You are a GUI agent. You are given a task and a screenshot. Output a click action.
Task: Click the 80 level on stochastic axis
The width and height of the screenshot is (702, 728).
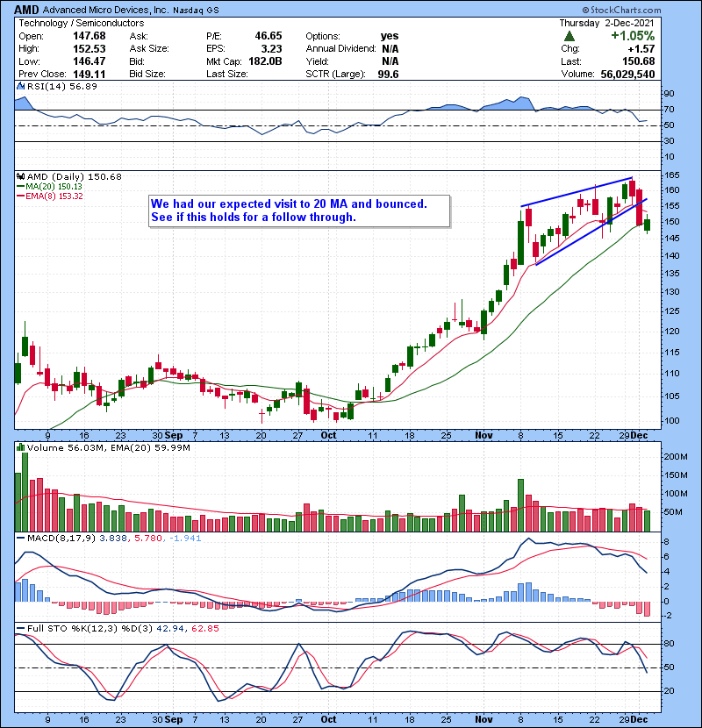coord(669,644)
